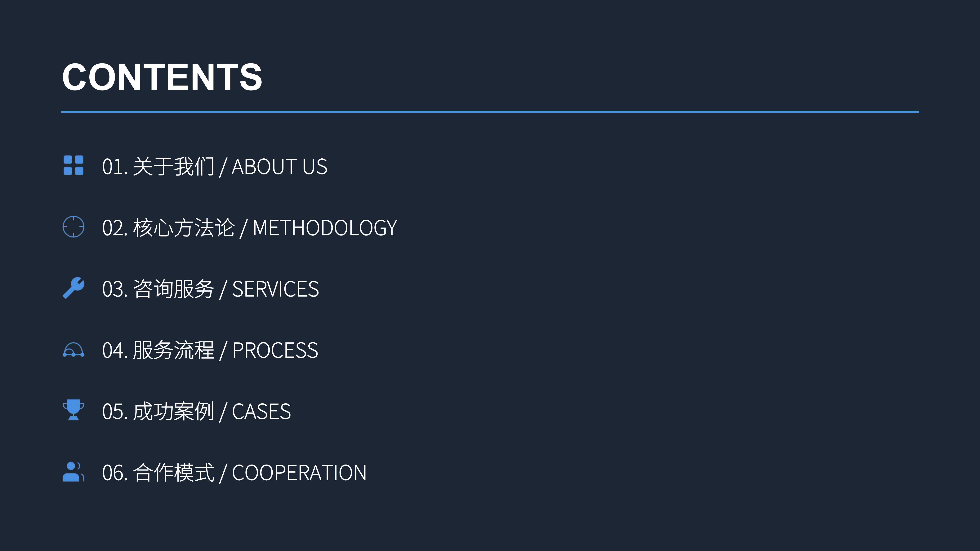980x551 pixels.
Task: Select the 成功案例 text
Action: click(173, 412)
